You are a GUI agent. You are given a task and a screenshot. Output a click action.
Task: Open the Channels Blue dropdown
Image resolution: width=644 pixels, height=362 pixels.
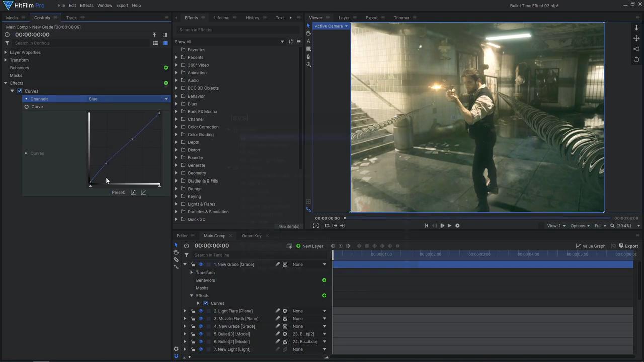[128, 99]
